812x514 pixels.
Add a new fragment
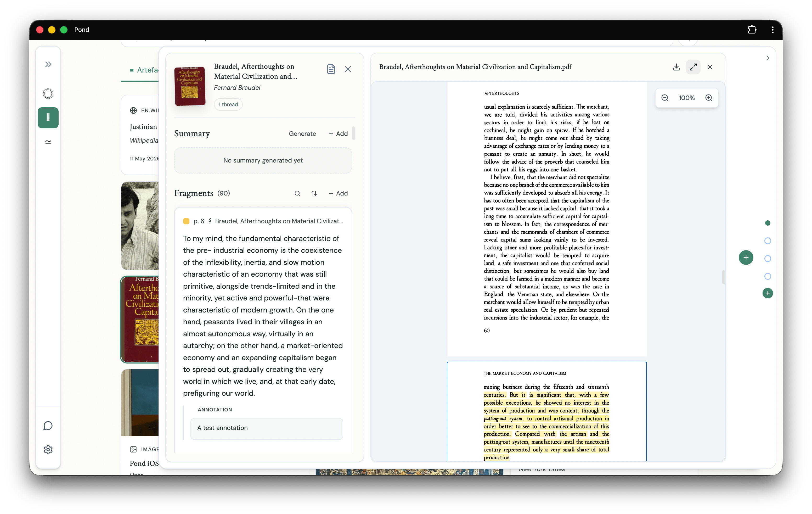coord(338,193)
